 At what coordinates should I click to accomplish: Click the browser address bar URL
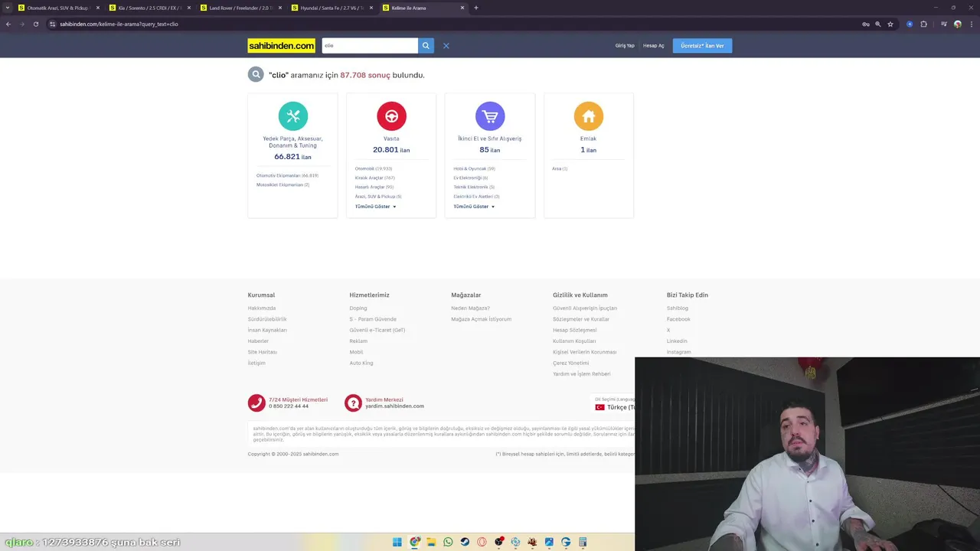(x=119, y=24)
